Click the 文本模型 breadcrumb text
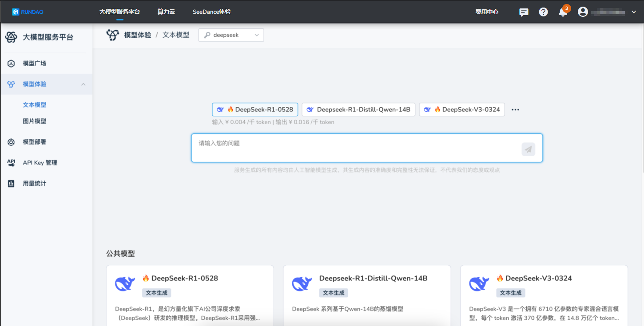This screenshot has height=326, width=644. pyautogui.click(x=176, y=35)
